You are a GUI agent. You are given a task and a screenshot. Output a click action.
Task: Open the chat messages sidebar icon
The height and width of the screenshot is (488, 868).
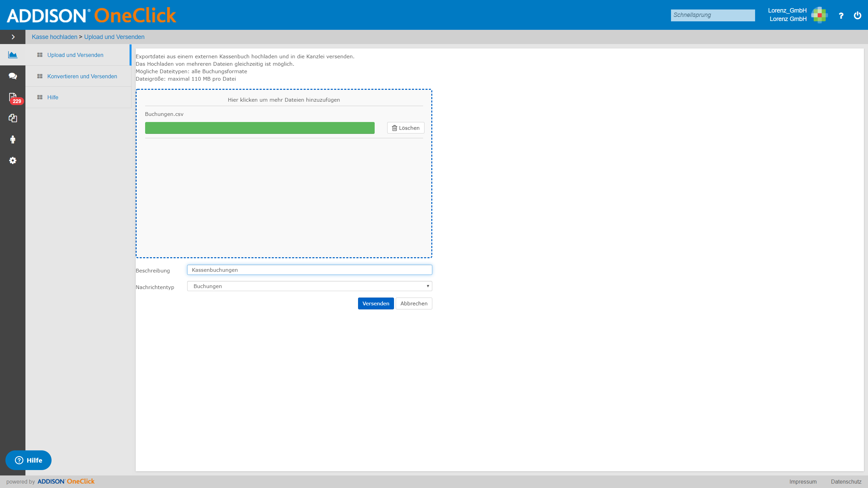click(x=13, y=76)
